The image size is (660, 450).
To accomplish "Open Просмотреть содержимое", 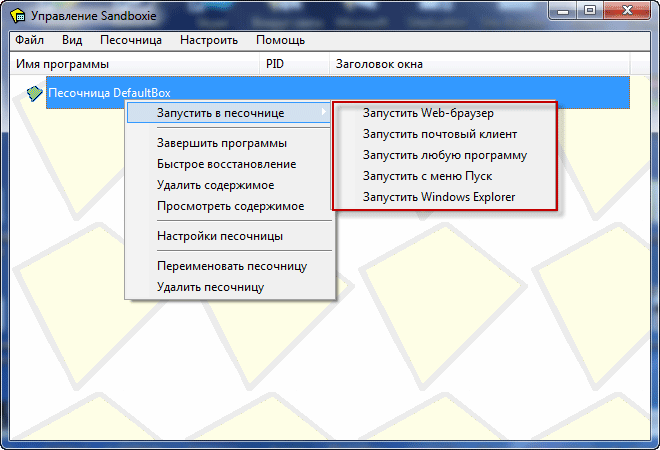I will tap(230, 206).
